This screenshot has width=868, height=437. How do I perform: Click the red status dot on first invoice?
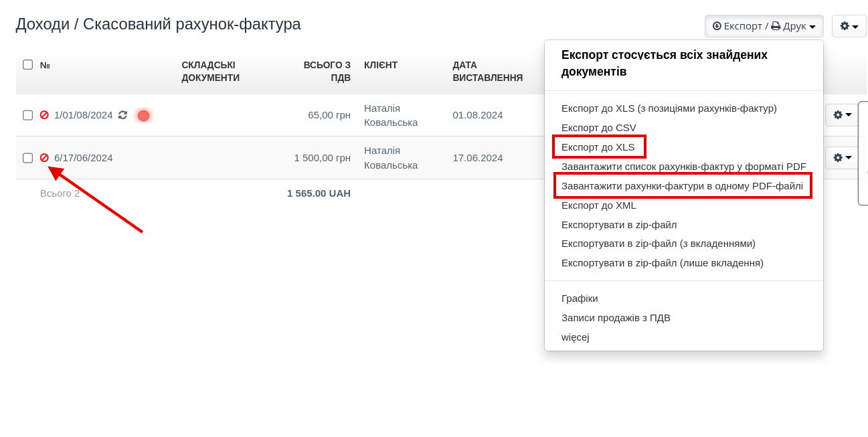tap(143, 116)
